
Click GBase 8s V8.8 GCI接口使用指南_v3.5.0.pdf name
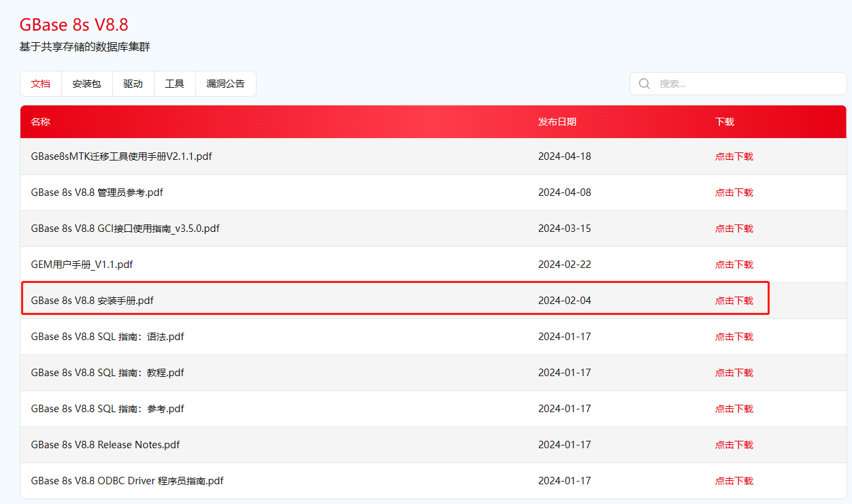tap(125, 229)
